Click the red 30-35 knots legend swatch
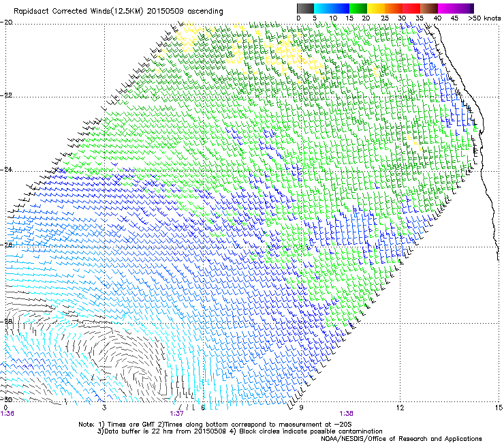 pyautogui.click(x=411, y=8)
